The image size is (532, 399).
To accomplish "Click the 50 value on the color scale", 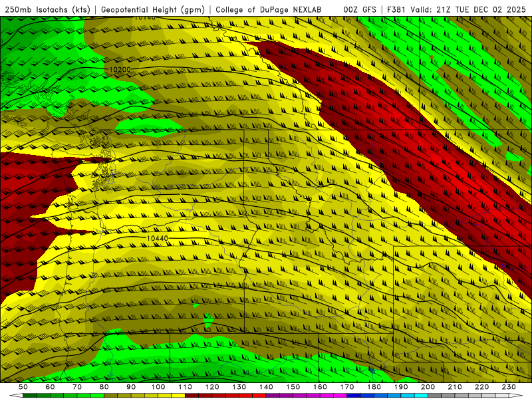I will (23, 387).
